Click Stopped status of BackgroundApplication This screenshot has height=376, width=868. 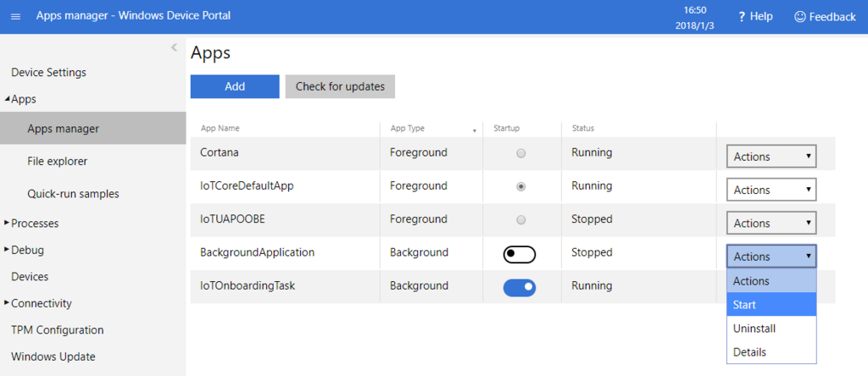pos(592,252)
